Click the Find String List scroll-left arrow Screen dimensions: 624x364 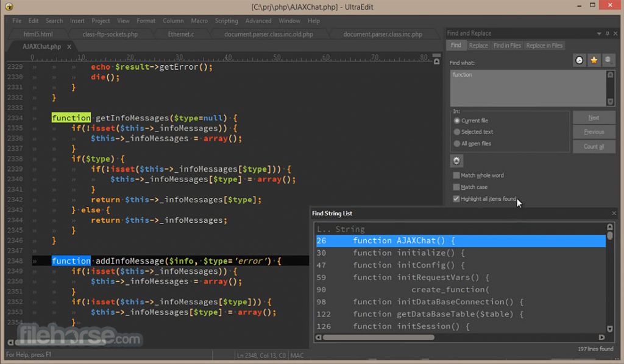pyautogui.click(x=318, y=337)
